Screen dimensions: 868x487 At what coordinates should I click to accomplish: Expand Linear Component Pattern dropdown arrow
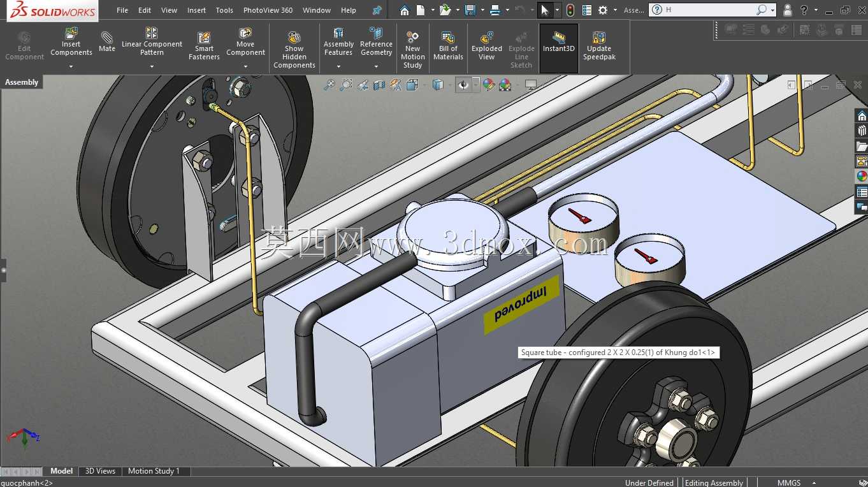tap(152, 66)
